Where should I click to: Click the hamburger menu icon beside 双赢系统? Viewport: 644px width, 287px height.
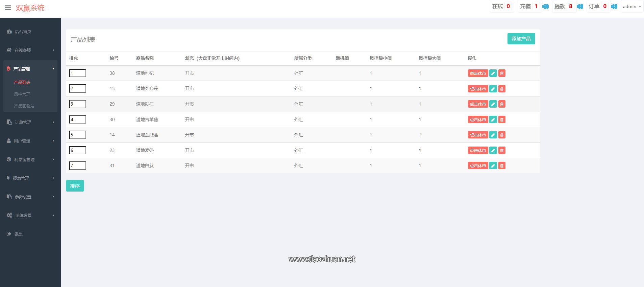(8, 8)
